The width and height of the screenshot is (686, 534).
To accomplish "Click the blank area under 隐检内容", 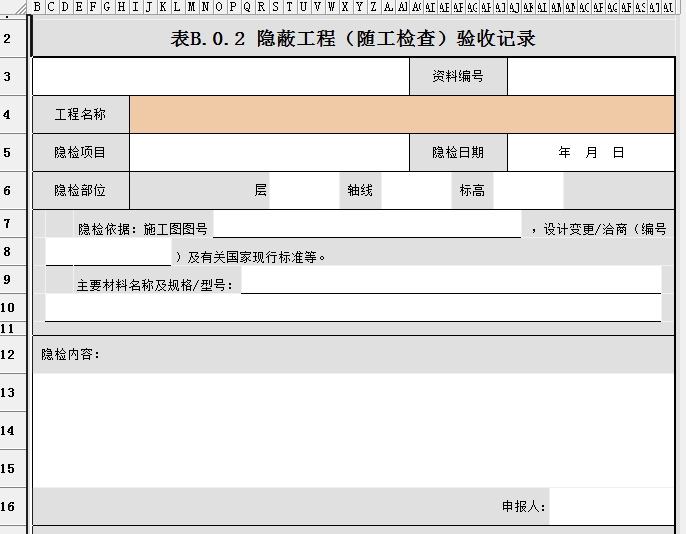I will coord(353,430).
